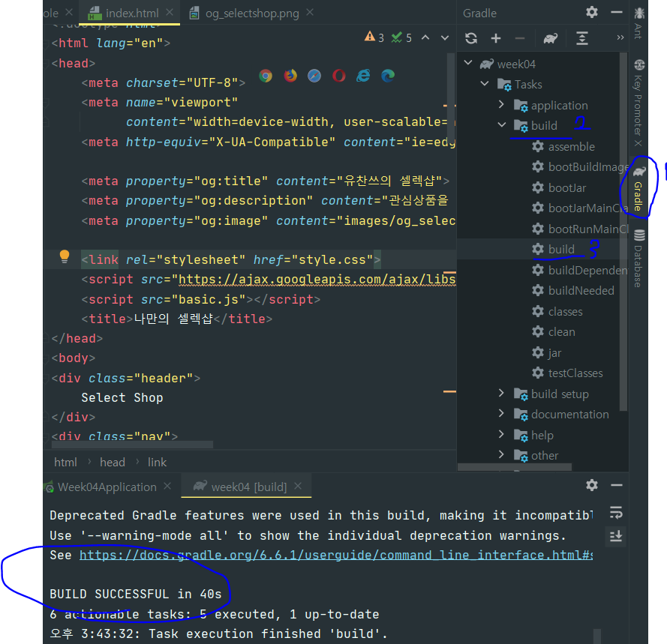This screenshot has height=644, width=667.
Task: Expand the documentation group
Action: 501,413
